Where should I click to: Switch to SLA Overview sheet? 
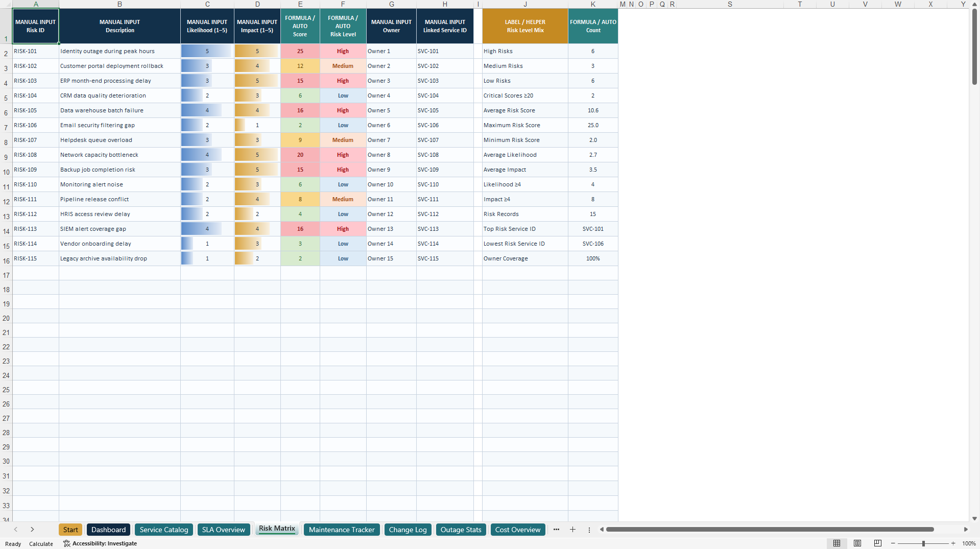(x=223, y=530)
